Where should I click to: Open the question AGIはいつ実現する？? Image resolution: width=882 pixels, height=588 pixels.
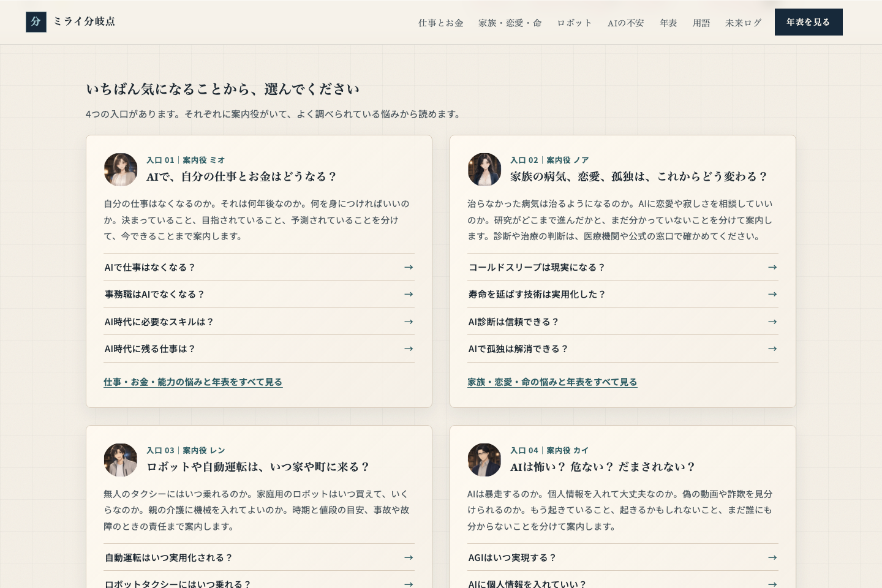click(x=623, y=557)
